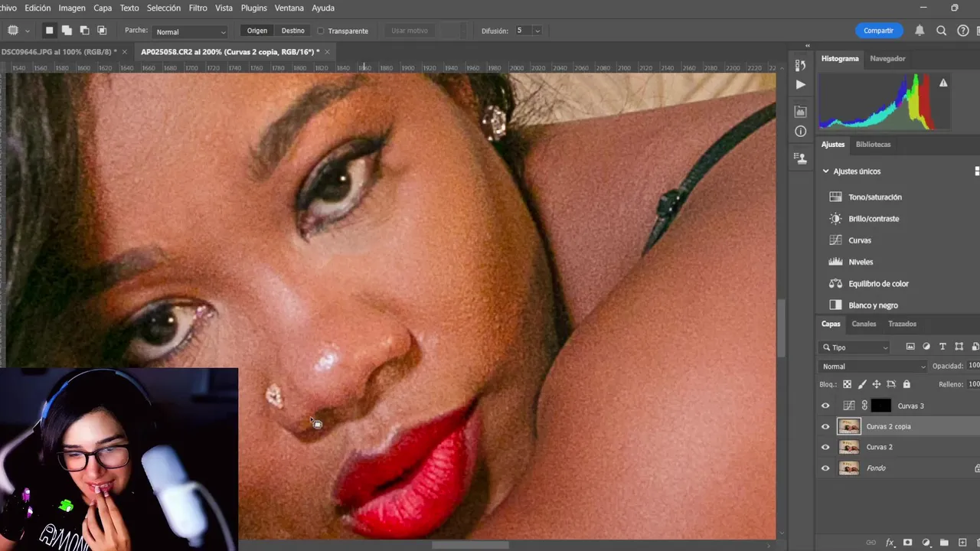Open the search magnifier icon
This screenshot has height=551, width=980.
point(942,31)
